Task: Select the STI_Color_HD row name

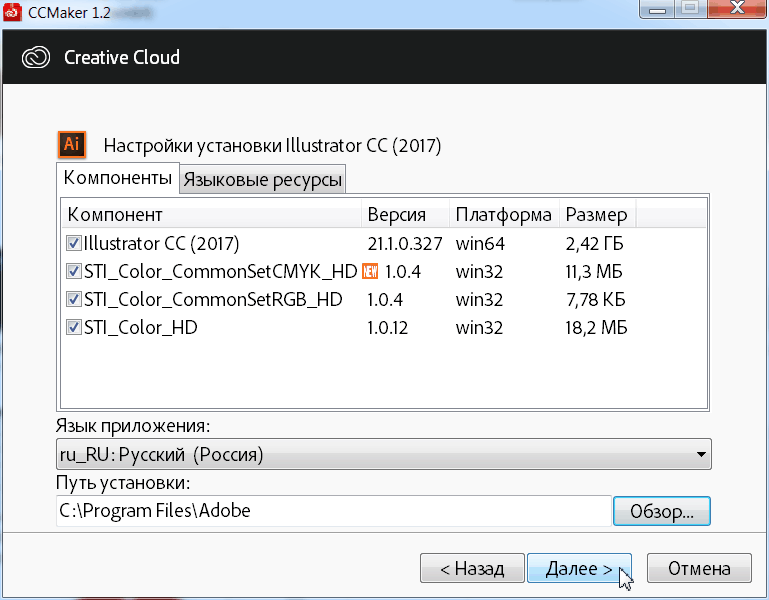Action: click(140, 327)
